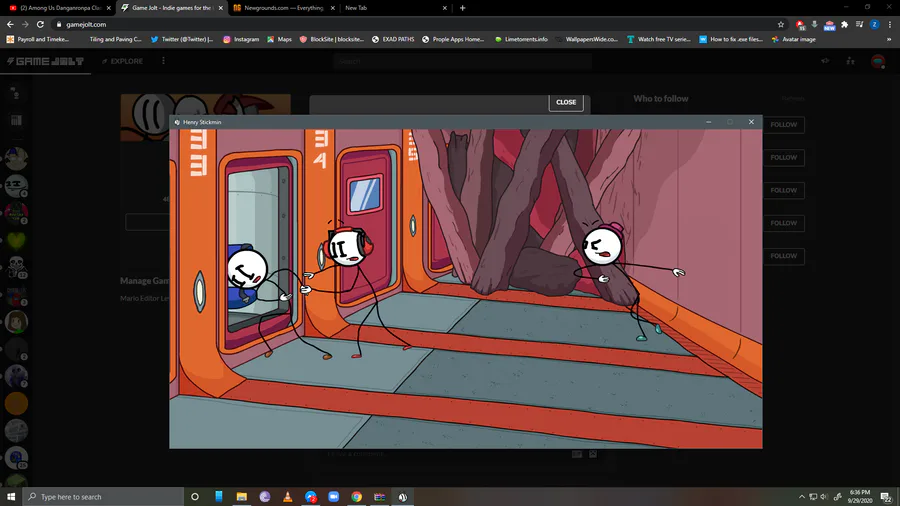Screen dimensions: 900x506
Task: Reload the gamejolt.com page
Action: [40, 24]
